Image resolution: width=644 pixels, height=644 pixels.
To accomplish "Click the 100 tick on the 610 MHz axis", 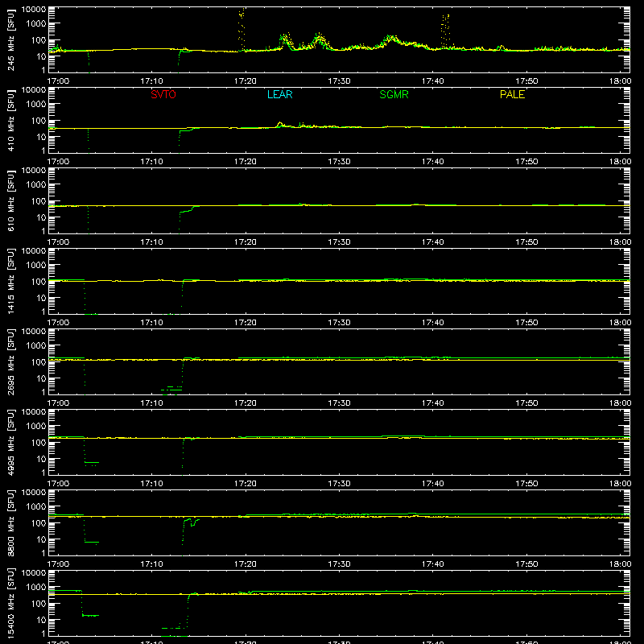I will 39,201.
